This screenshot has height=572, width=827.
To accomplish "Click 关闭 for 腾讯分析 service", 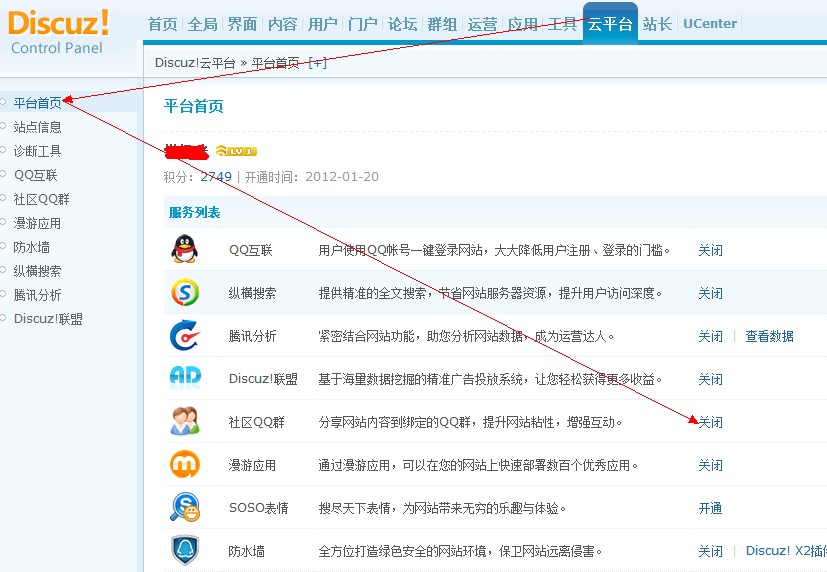I will point(710,336).
